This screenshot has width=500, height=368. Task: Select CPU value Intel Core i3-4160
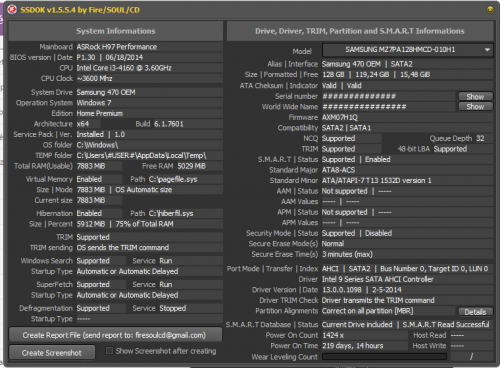coord(124,68)
